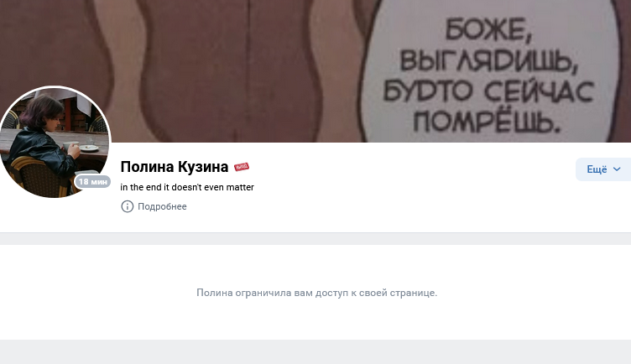This screenshot has height=364, width=631.
Task: Click the restricted-access notice text
Action: coord(316,293)
